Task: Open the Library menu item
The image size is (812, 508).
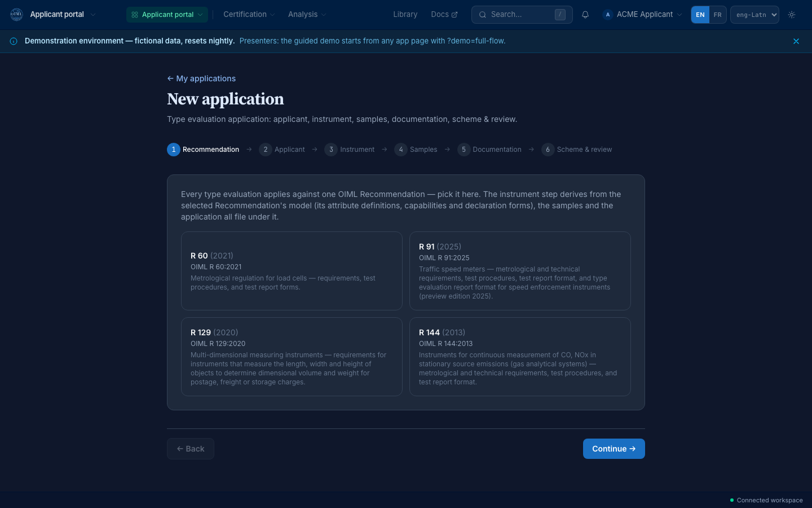Action: click(405, 15)
